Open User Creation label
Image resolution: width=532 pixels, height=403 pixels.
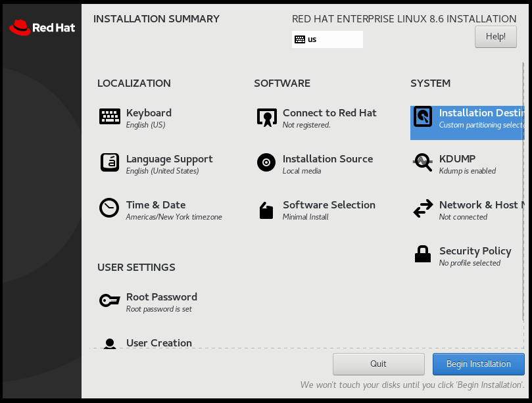pos(158,343)
